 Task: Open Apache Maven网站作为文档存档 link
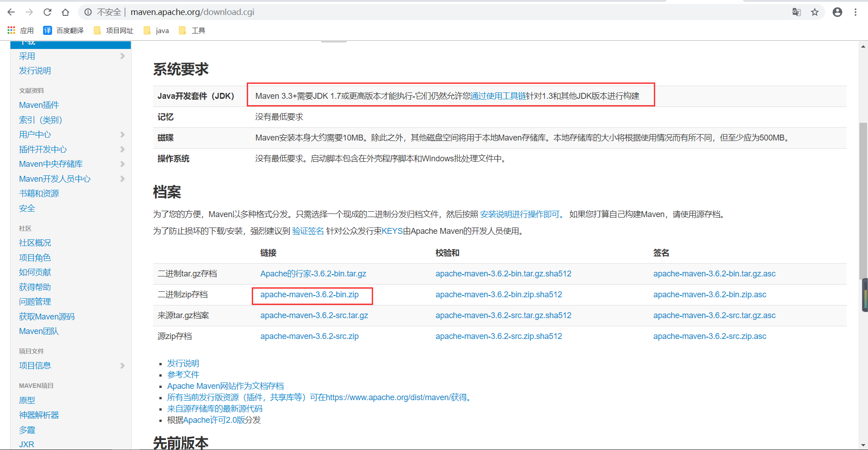(x=225, y=386)
